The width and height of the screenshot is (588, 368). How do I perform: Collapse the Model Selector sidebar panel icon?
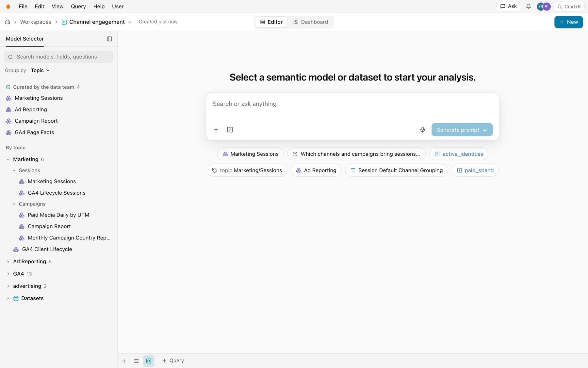coord(109,39)
